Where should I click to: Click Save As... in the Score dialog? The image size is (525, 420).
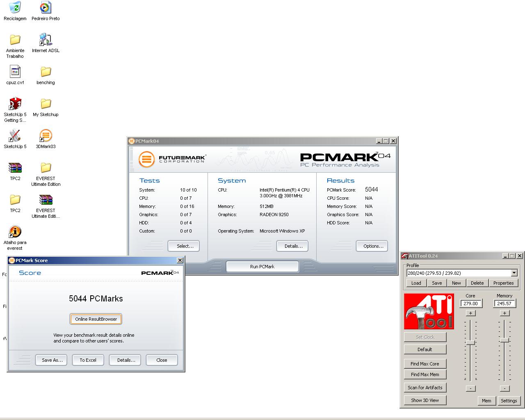tap(51, 360)
